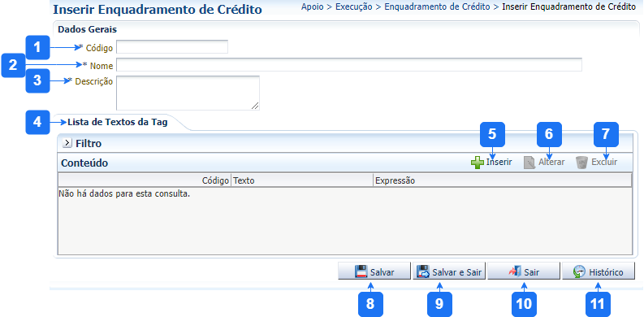Go to Execução in the breadcrumb
644x317 pixels.
(354, 7)
